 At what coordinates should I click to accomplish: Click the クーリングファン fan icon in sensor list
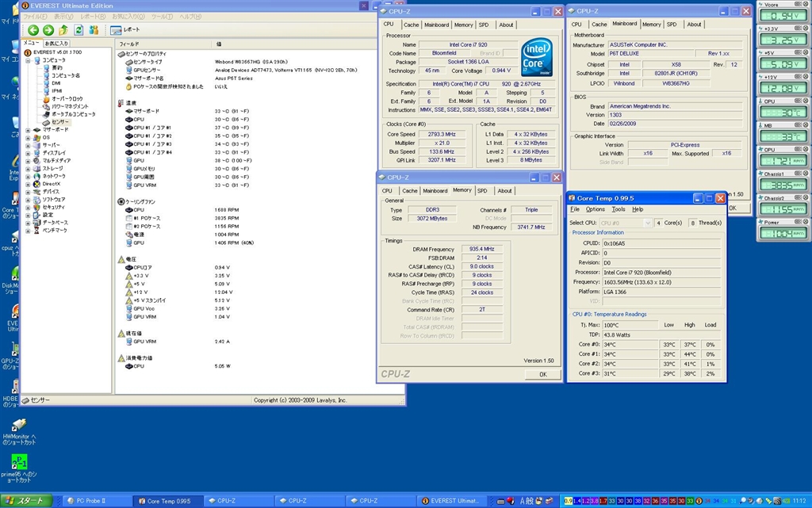coord(121,202)
